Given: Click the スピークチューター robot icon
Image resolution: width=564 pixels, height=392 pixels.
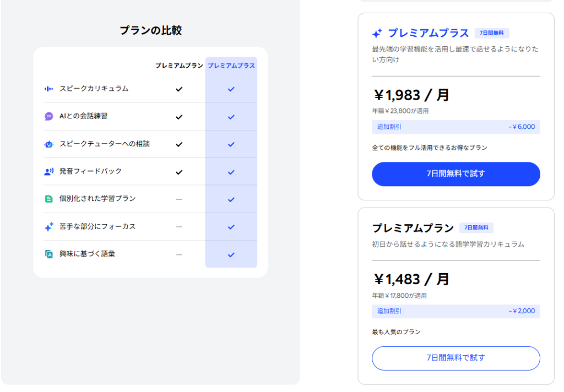Looking at the screenshot, I should (x=48, y=144).
